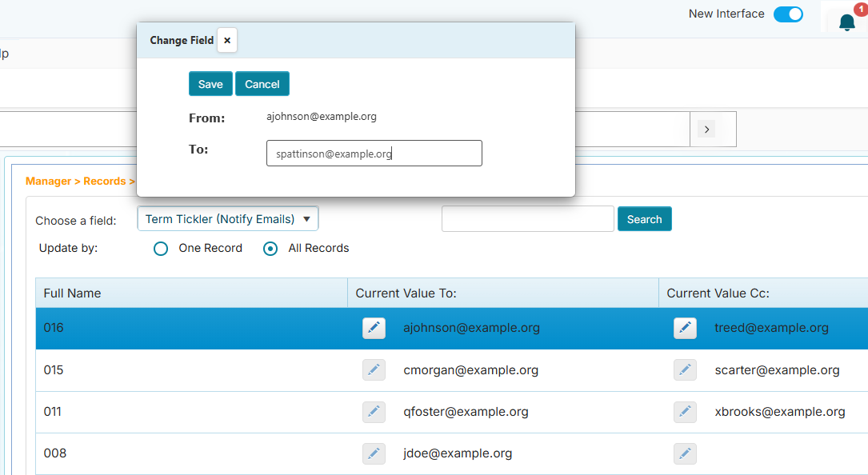Edit the Cc value for record 016

point(685,328)
